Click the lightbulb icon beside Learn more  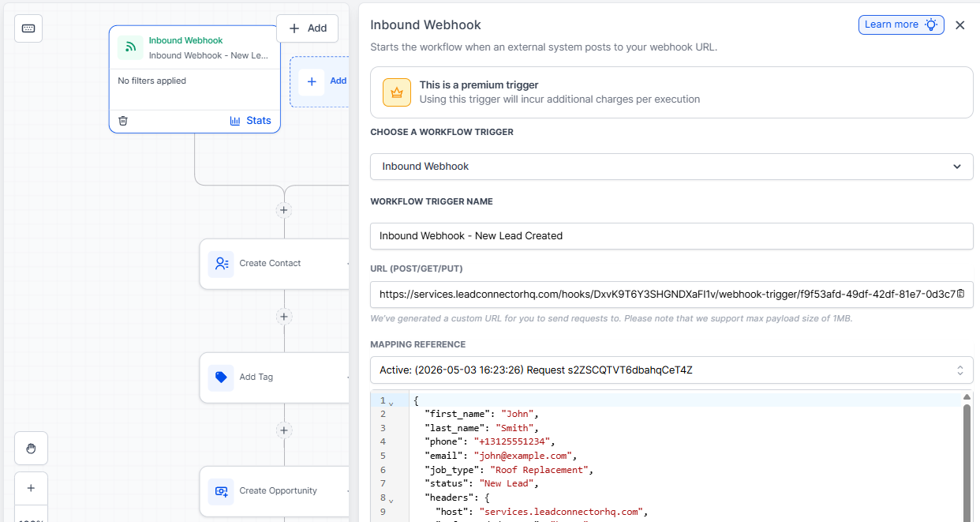pyautogui.click(x=932, y=24)
